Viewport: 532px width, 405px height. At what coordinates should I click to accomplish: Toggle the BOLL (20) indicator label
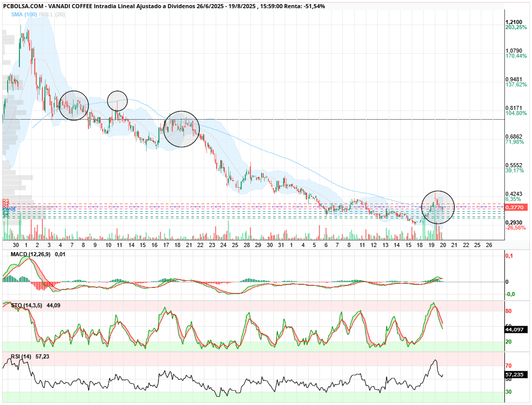pos(52,15)
